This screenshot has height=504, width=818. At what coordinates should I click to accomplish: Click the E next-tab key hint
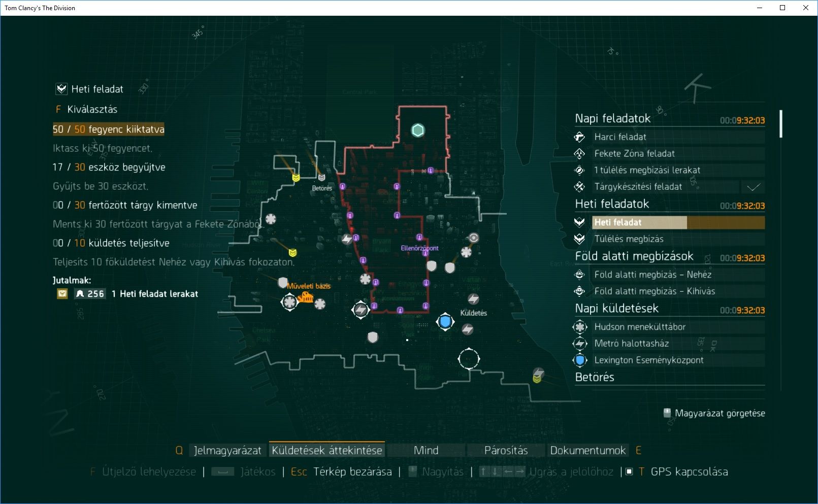coord(638,450)
